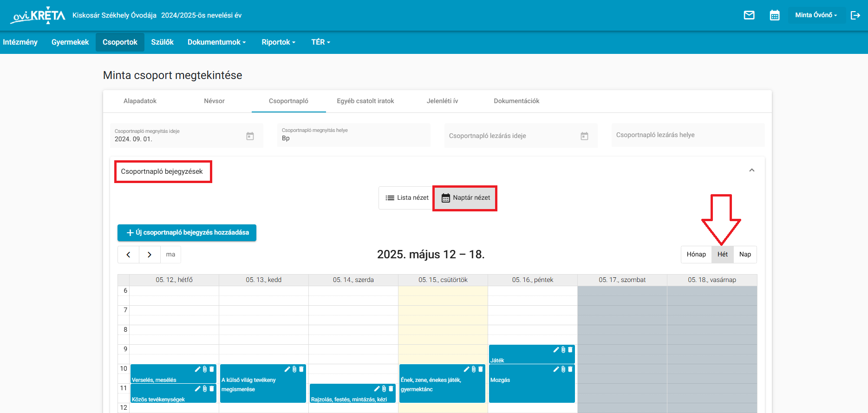Screen dimensions: 868x413
Task: Attach file to Rajzolás, festés entry
Action: [384, 389]
